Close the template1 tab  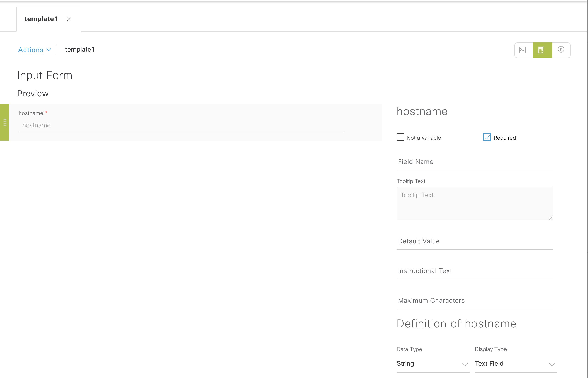pos(69,19)
